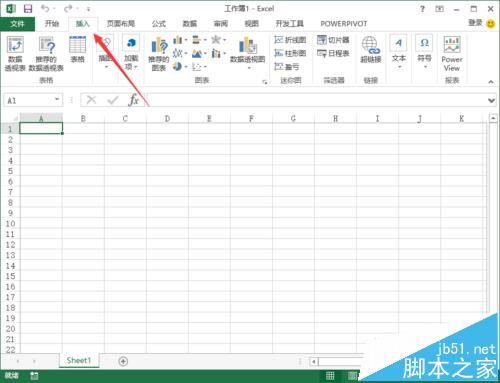Click the Save icon in quick access toolbar
The height and width of the screenshot is (383, 500).
pyautogui.click(x=28, y=8)
